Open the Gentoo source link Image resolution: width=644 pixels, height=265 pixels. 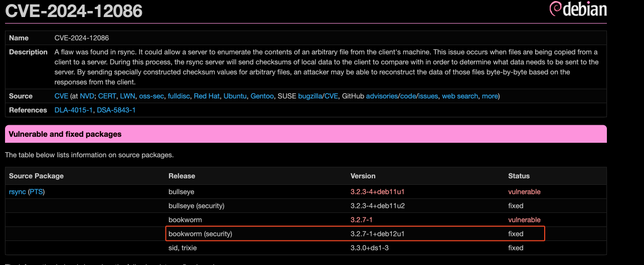click(x=262, y=96)
